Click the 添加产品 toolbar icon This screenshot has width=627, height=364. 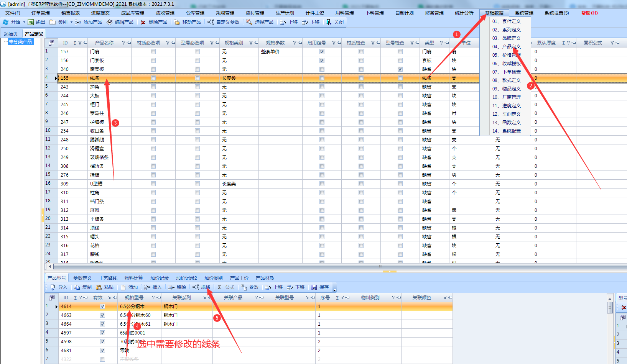(x=78, y=22)
